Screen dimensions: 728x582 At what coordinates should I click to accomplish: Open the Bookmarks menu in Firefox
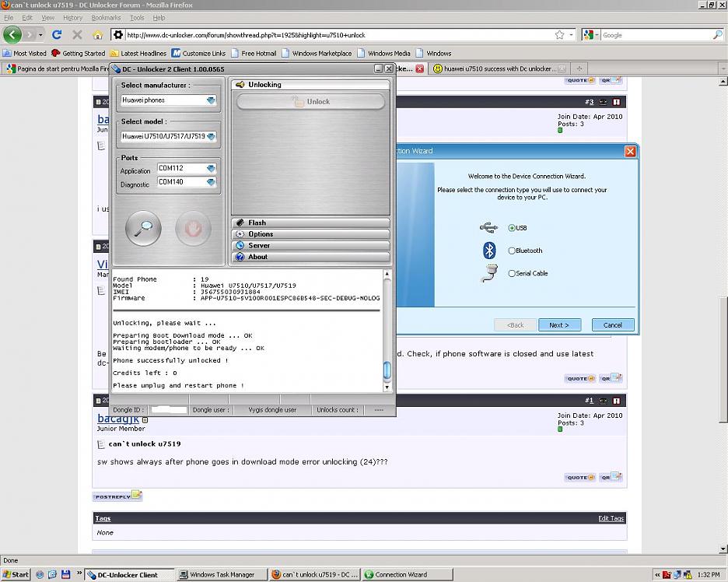[106, 17]
